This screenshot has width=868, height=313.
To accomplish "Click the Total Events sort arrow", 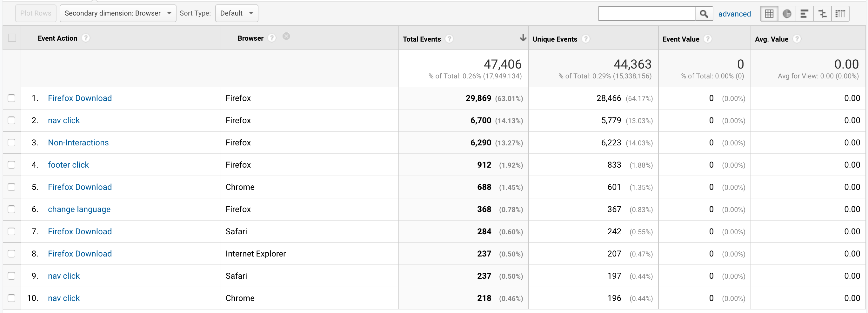I will 523,38.
